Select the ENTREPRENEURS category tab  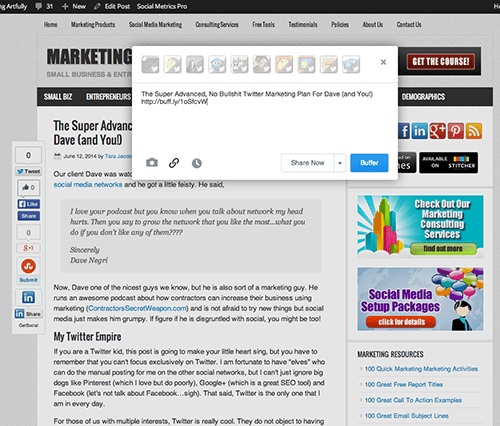(109, 97)
